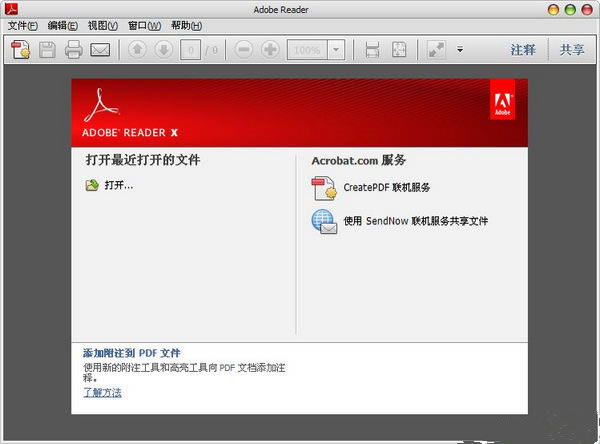This screenshot has height=444, width=600.
Task: Click the 100% zoom value field
Action: click(307, 50)
